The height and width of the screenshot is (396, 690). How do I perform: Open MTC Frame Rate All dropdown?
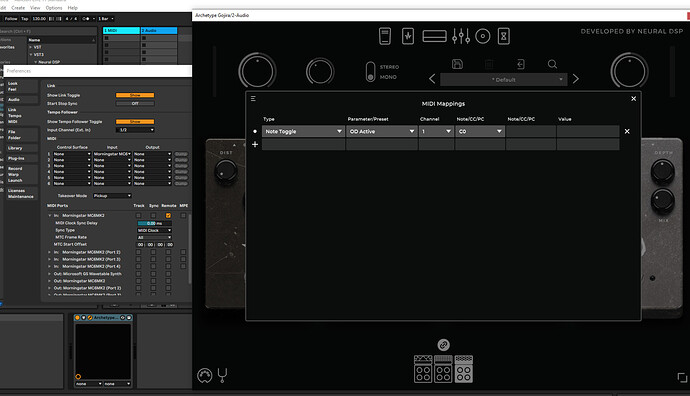pyautogui.click(x=154, y=237)
